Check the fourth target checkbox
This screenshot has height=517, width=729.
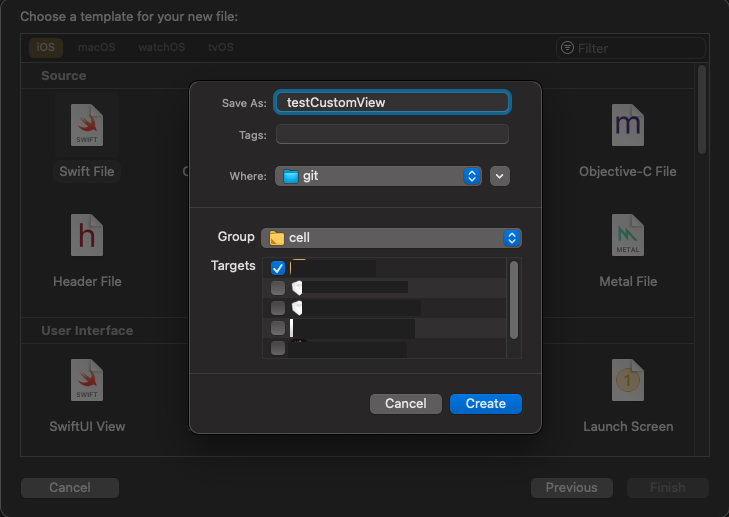278,328
